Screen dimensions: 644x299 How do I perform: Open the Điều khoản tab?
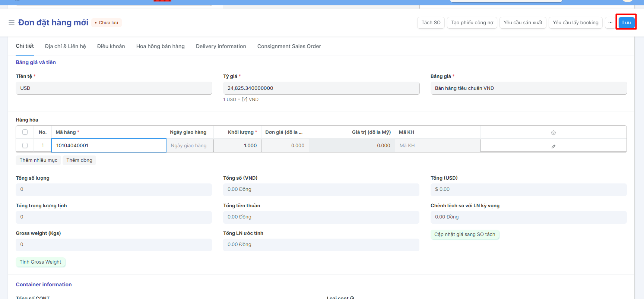[111, 46]
